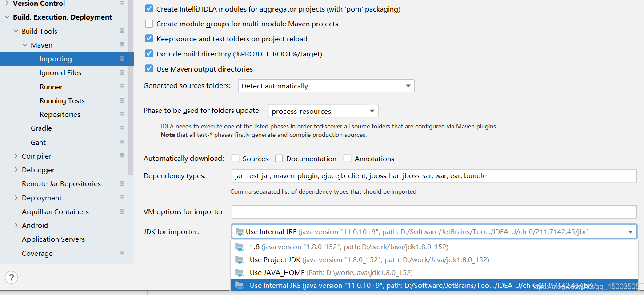This screenshot has width=644, height=295.
Task: Expand the Android tree node
Action: 16,225
